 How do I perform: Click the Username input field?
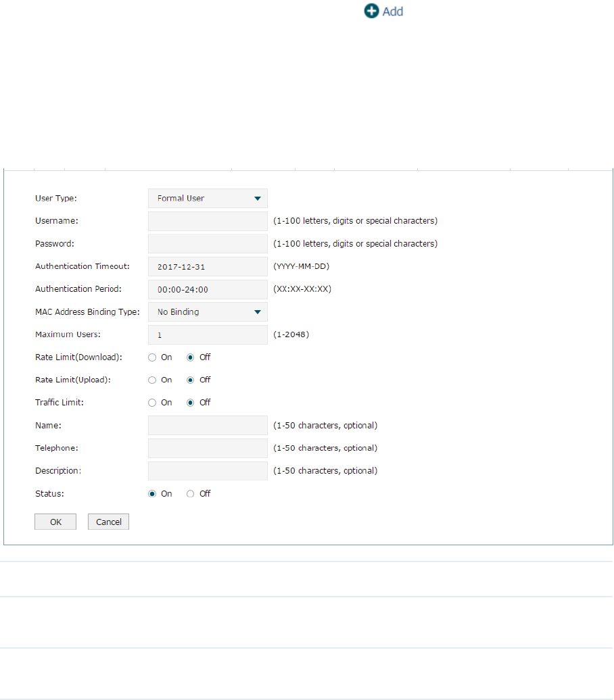click(x=208, y=221)
